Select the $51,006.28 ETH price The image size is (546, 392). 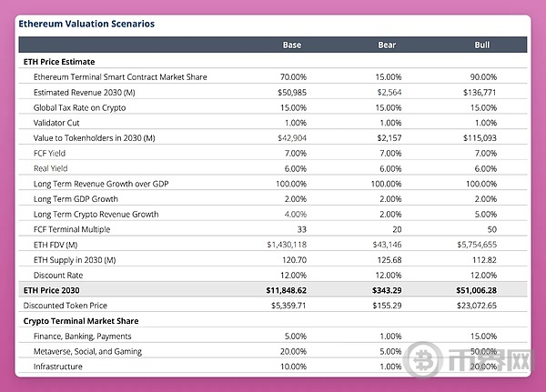[476, 290]
